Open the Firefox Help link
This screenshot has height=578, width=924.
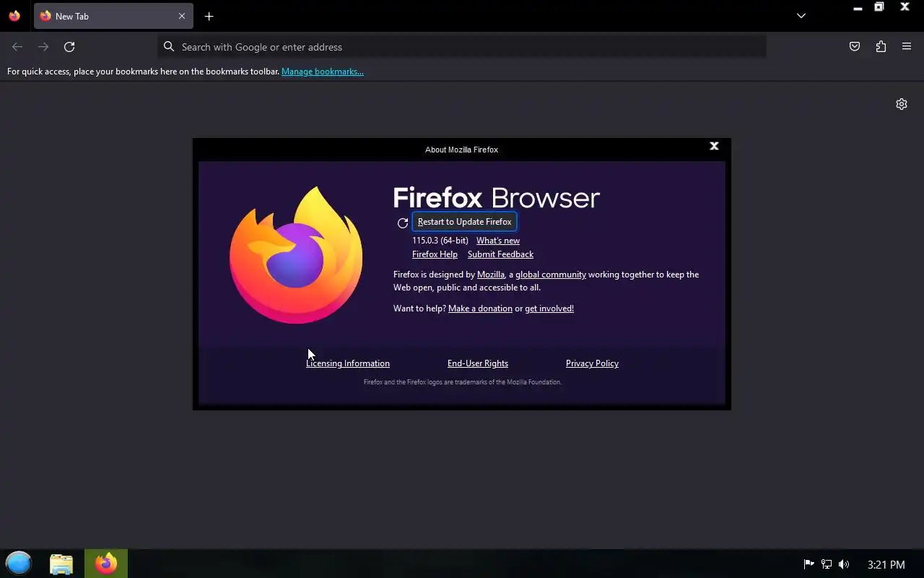pos(435,254)
